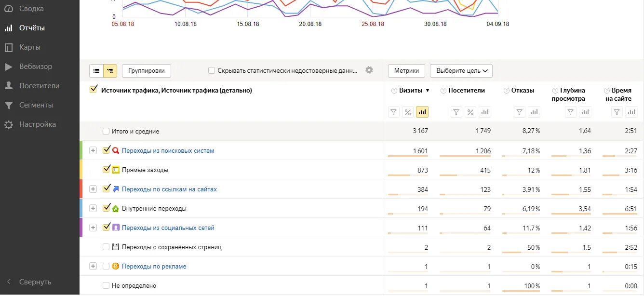
Task: Click the help icon beside Глубина просмотра
Action: point(555,91)
